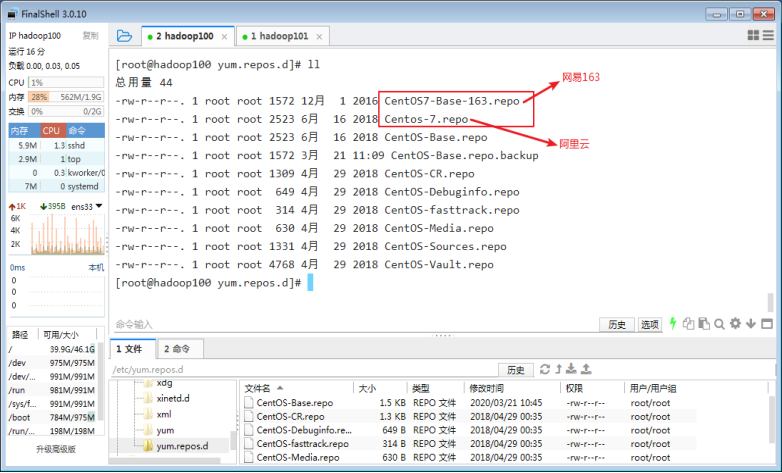Image resolution: width=782 pixels, height=473 pixels.
Task: Sort files by 类型 column header
Action: coord(435,388)
